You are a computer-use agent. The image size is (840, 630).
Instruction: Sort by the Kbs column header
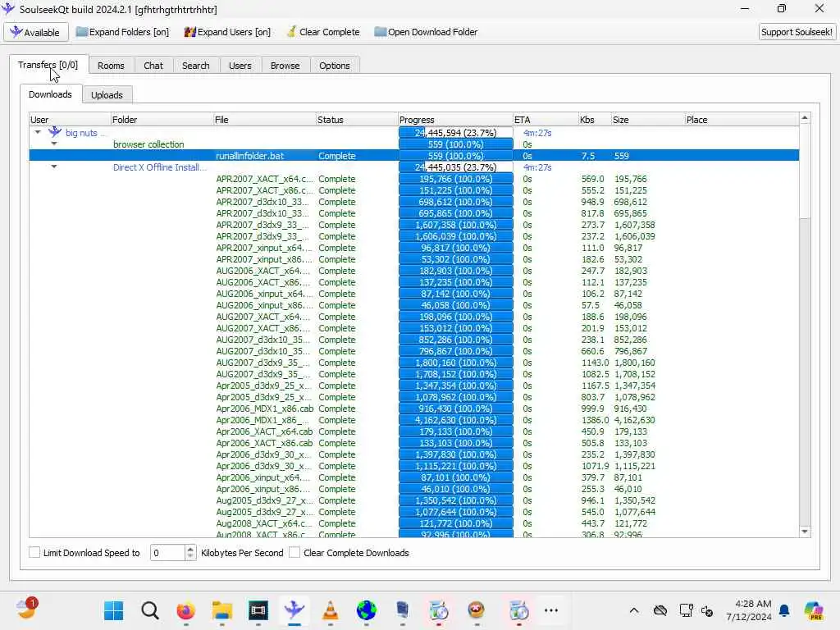(x=595, y=120)
